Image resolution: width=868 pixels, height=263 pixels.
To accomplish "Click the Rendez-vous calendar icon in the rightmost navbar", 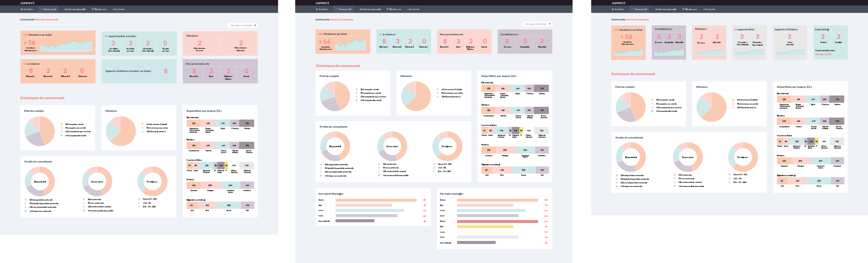I will (x=683, y=9).
